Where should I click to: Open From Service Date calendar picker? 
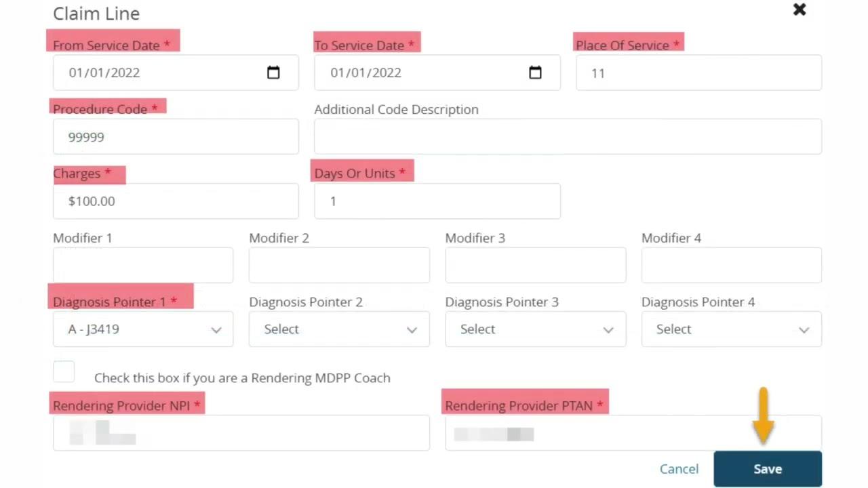[273, 73]
